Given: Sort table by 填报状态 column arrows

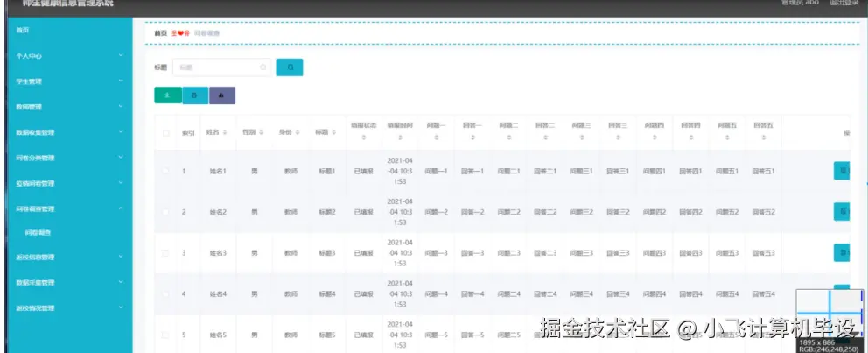Looking at the screenshot, I should [364, 137].
